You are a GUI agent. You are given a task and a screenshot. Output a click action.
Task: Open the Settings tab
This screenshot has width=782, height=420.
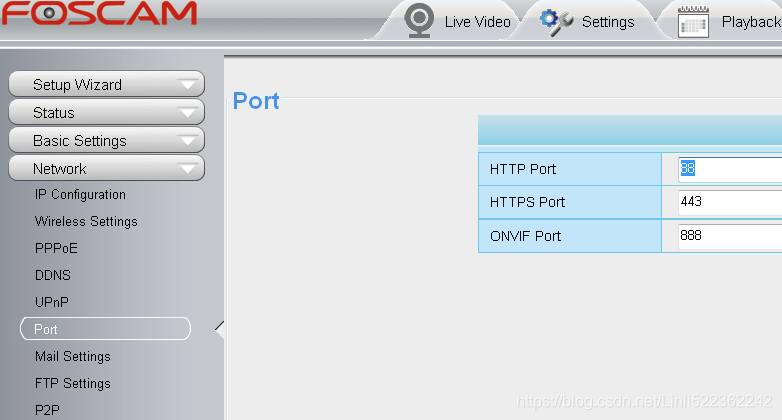point(608,22)
